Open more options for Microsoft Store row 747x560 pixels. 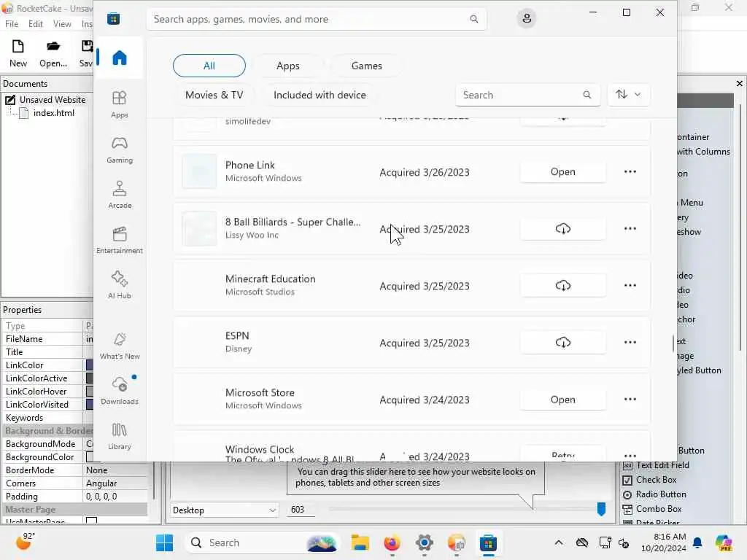click(x=630, y=400)
